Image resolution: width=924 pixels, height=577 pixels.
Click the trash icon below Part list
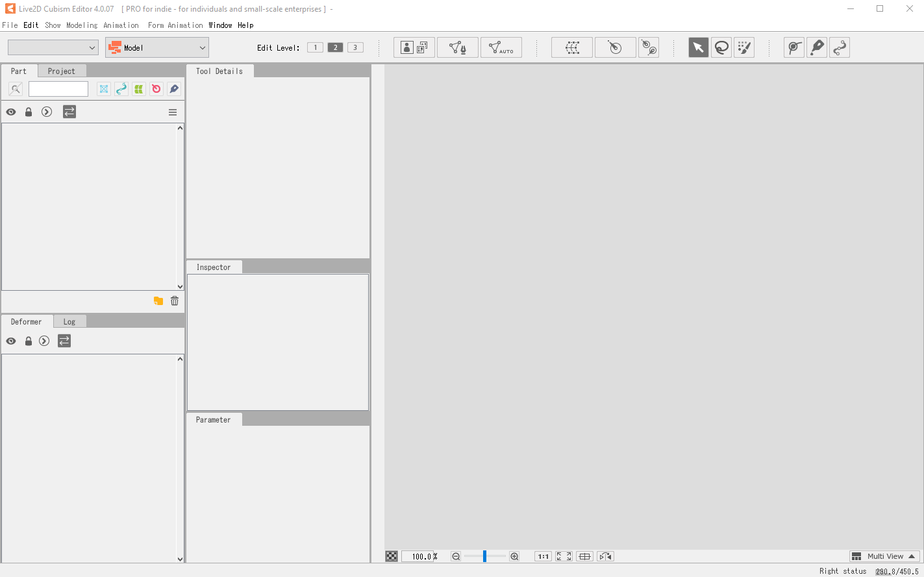(x=175, y=301)
